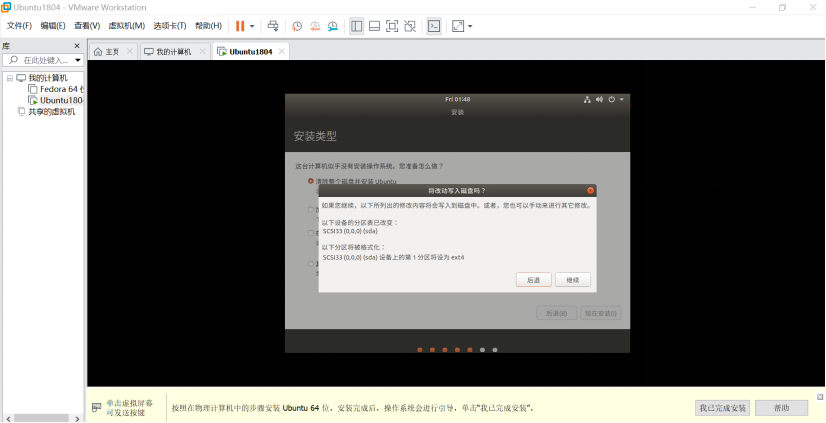Toggle the console view icon
This screenshot has height=423, width=826.
tap(434, 26)
